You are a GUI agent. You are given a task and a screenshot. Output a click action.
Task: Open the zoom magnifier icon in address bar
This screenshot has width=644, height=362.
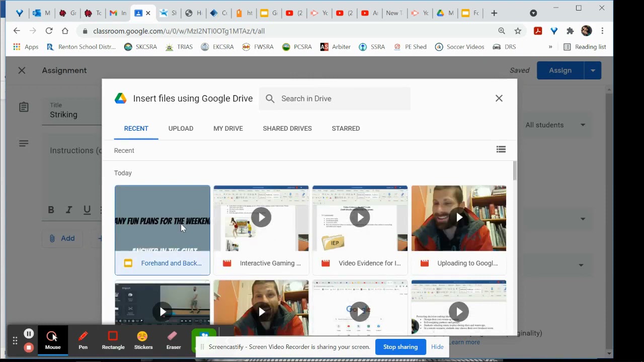(502, 31)
